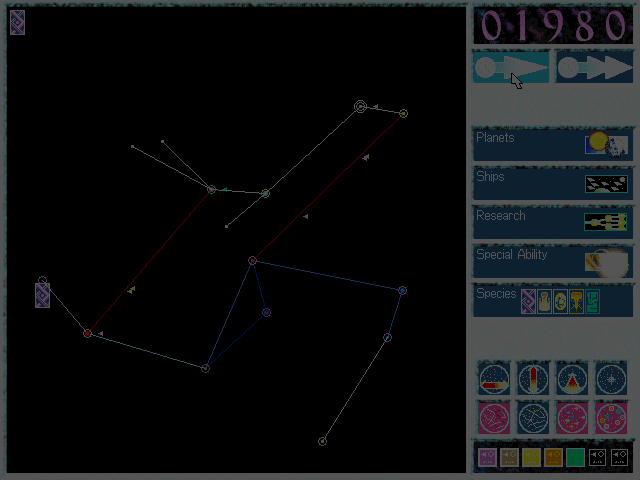Toggle the green species filter square
The width and height of the screenshot is (640, 480).
point(575,457)
